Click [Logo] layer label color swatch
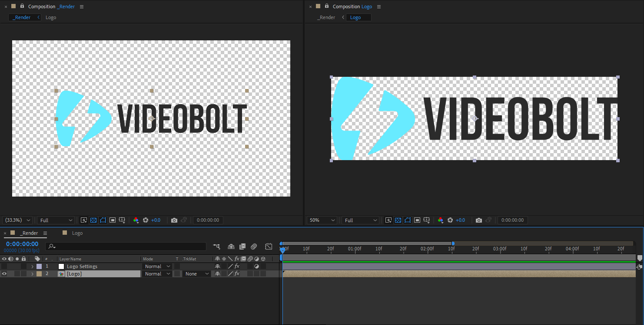This screenshot has width=644, height=325. (39, 274)
